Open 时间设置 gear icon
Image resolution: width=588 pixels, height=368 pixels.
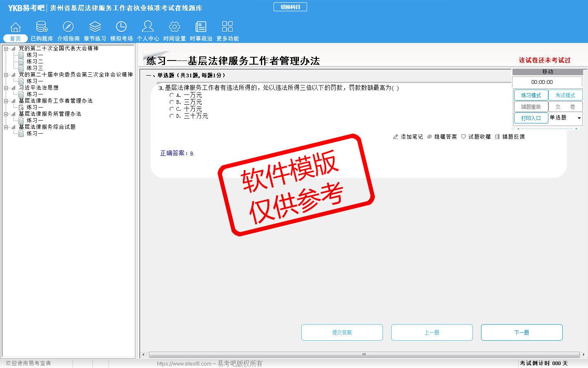[174, 27]
